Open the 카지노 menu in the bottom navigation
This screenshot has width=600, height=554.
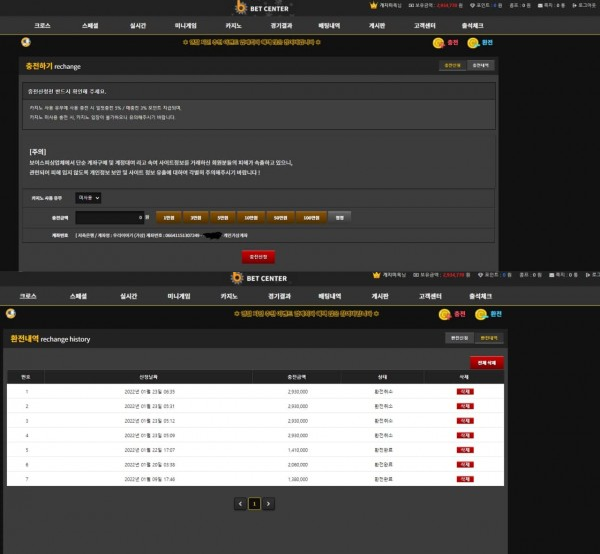click(x=229, y=296)
